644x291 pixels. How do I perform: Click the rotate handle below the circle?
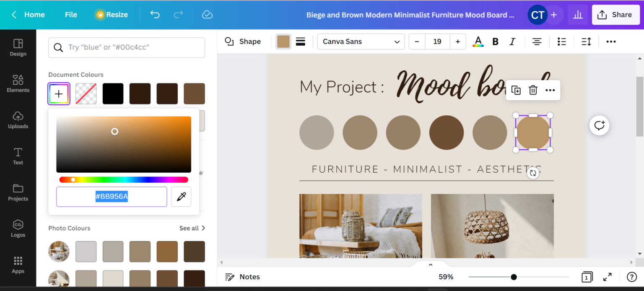click(533, 173)
